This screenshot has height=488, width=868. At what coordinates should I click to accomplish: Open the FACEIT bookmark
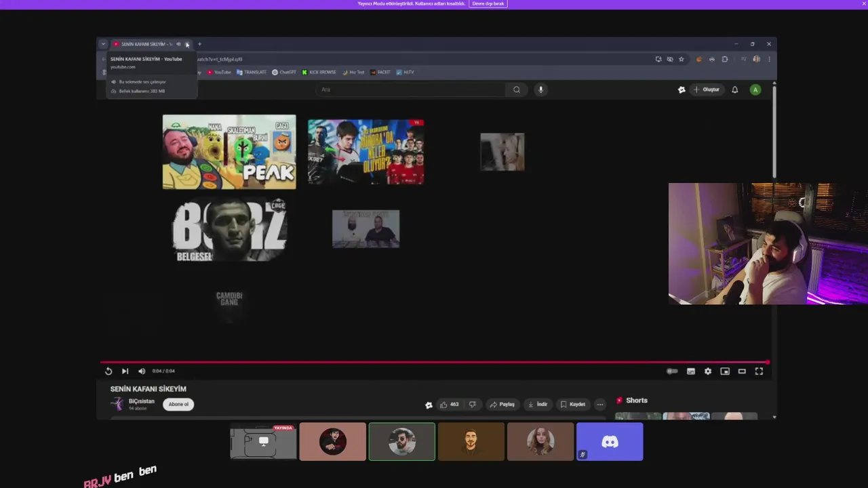coord(380,72)
